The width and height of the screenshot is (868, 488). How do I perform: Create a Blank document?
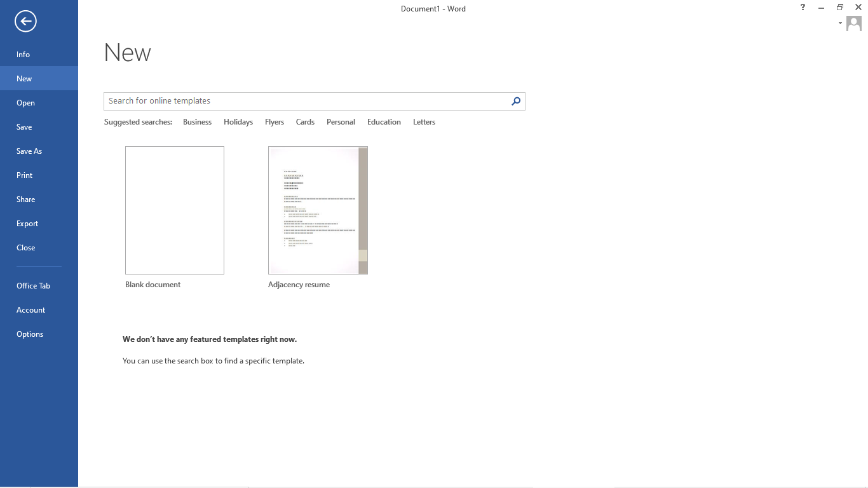[x=174, y=210]
